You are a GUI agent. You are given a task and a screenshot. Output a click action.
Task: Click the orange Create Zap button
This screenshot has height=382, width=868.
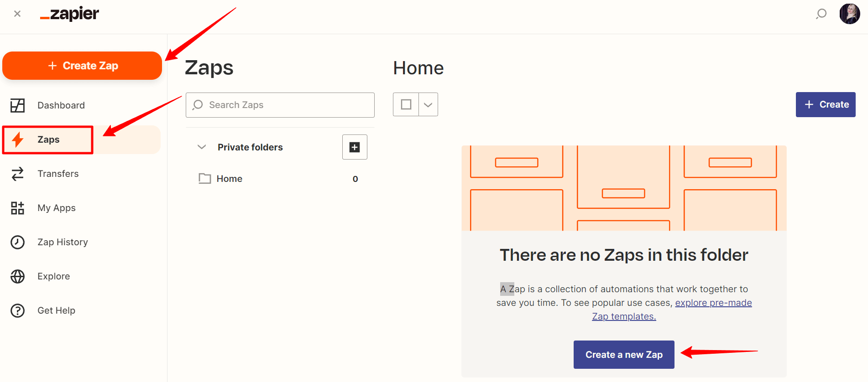[x=82, y=66]
